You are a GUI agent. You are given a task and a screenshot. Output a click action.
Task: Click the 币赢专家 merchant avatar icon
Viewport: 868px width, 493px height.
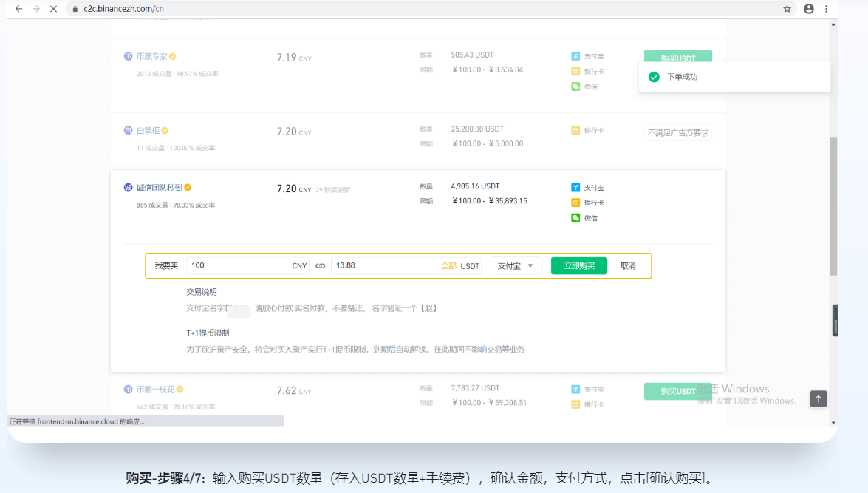click(x=128, y=57)
